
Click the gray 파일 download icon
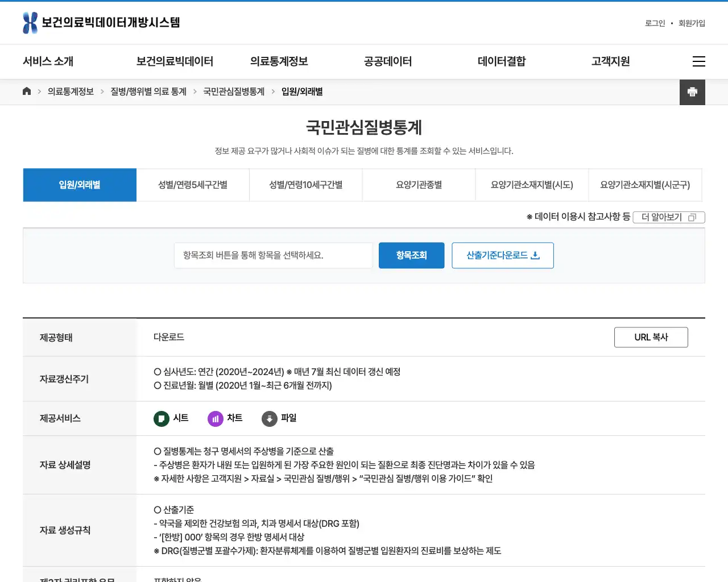pos(270,419)
